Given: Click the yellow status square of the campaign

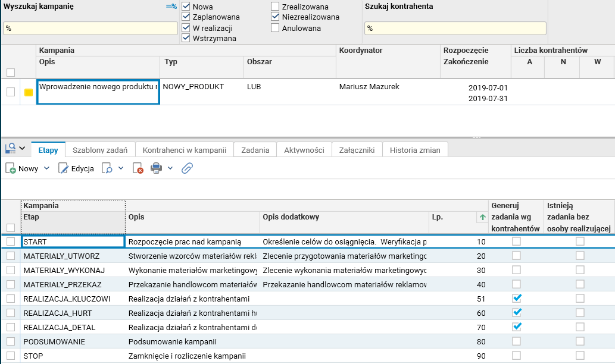Looking at the screenshot, I should [28, 92].
